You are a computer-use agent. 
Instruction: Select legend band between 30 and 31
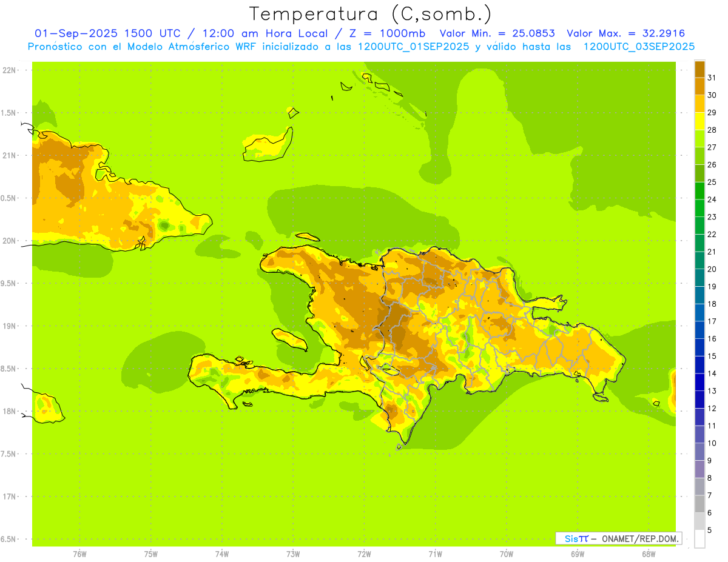699,87
